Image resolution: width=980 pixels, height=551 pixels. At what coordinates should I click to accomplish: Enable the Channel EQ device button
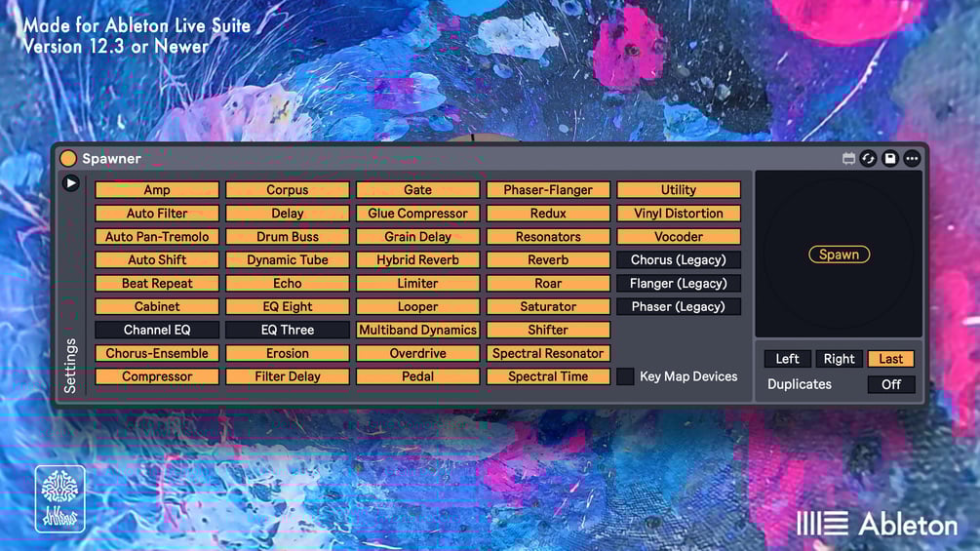click(157, 330)
